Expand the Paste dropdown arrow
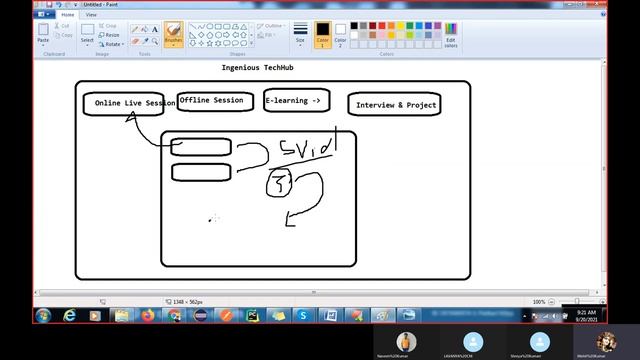Image resolution: width=640 pixels, height=360 pixels. [x=43, y=45]
